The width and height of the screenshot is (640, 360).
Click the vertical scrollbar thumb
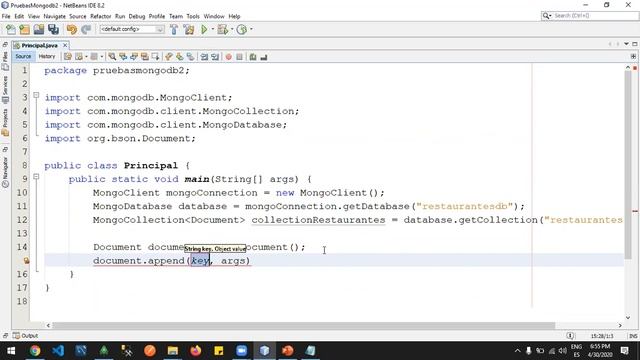pos(628,164)
